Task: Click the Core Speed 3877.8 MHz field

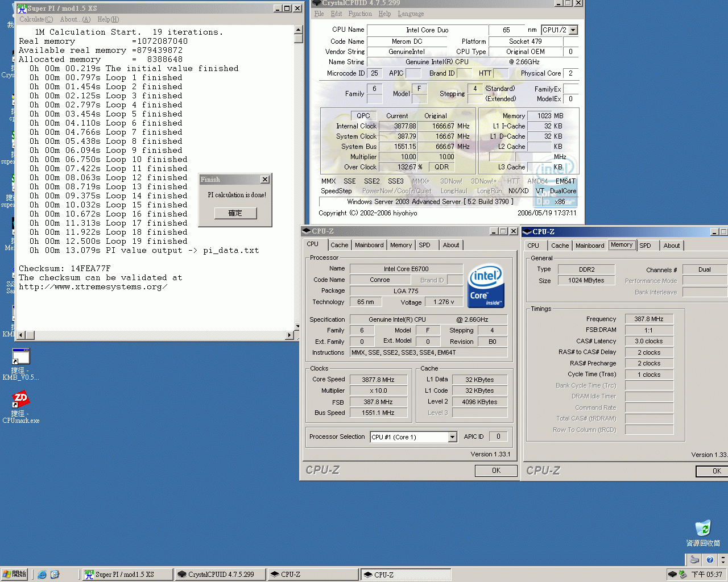Action: (x=378, y=380)
